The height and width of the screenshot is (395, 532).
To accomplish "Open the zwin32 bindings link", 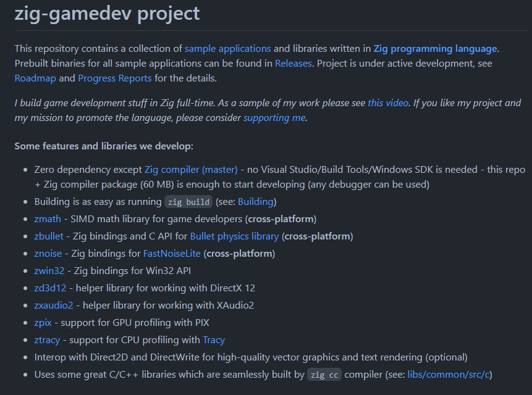I will click(49, 270).
